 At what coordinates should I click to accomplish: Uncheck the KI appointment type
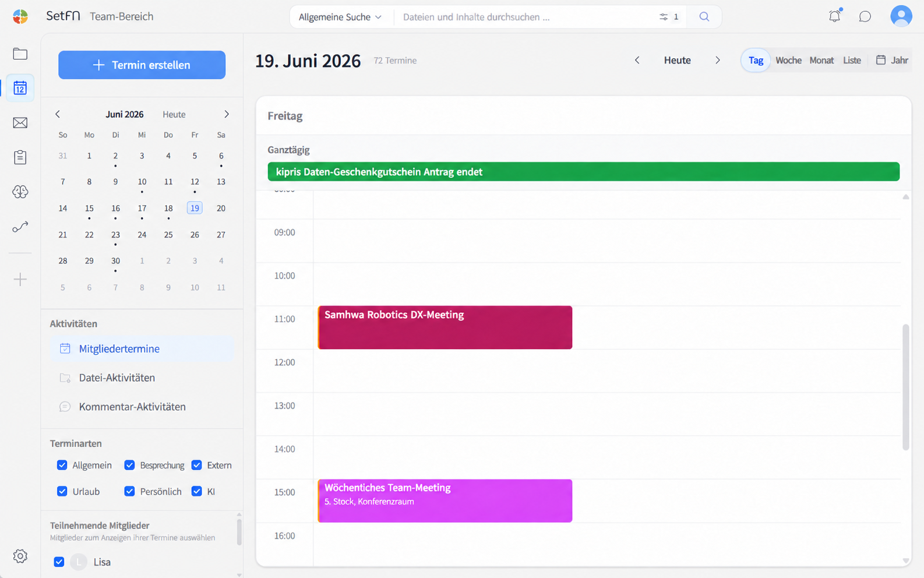[197, 491]
